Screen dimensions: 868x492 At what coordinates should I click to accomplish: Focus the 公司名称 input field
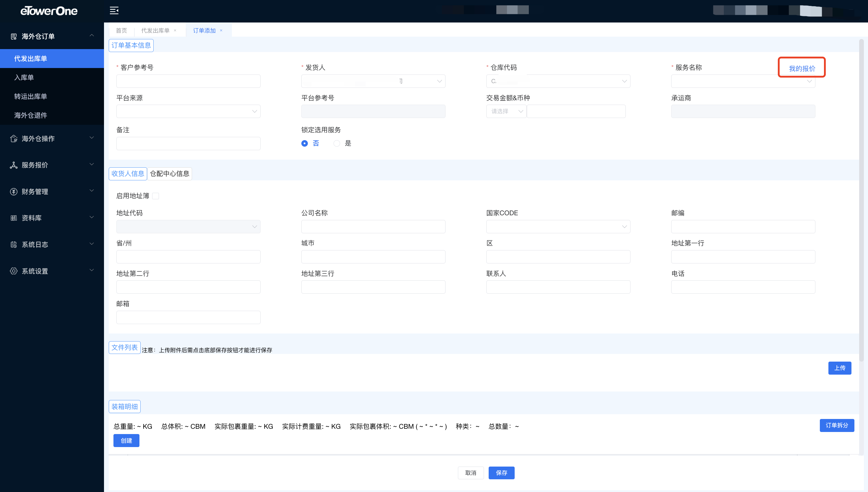(373, 227)
